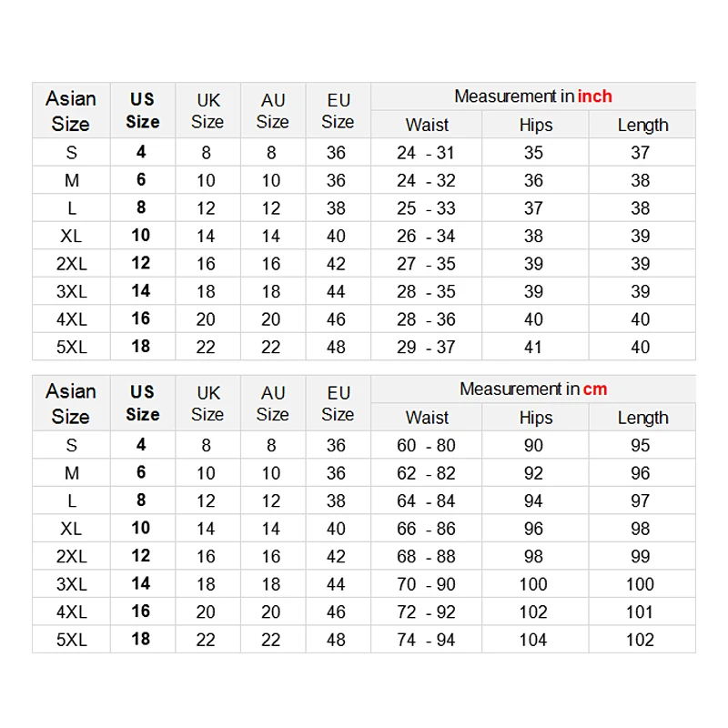Screen dimensions: 728x728
Task: Click the 'Measurement in cm' header
Action: click(533, 389)
